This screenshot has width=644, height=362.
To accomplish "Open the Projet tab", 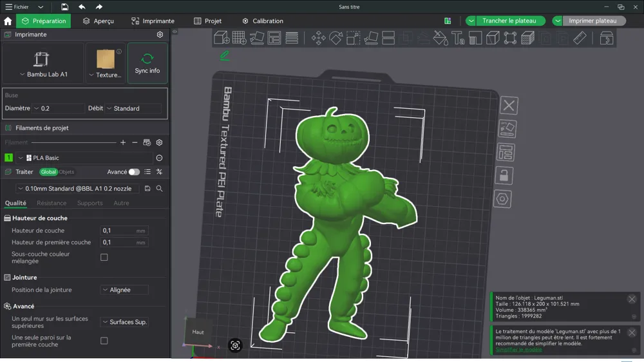I will pos(207,21).
